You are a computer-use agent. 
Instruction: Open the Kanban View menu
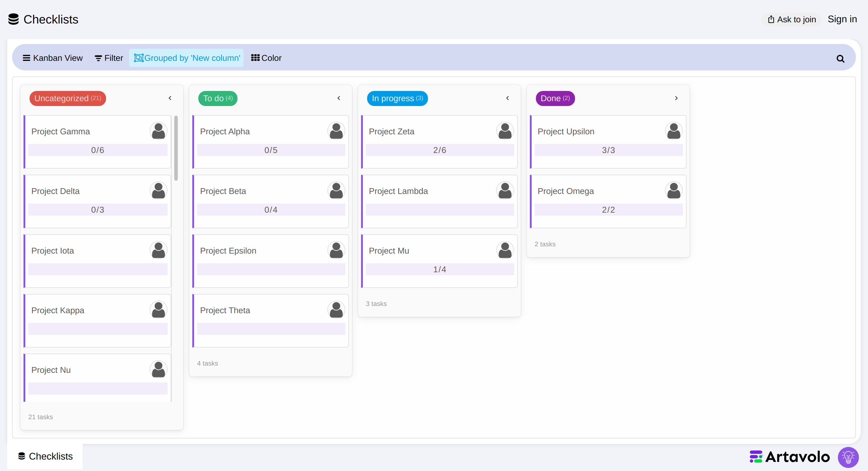tap(52, 58)
